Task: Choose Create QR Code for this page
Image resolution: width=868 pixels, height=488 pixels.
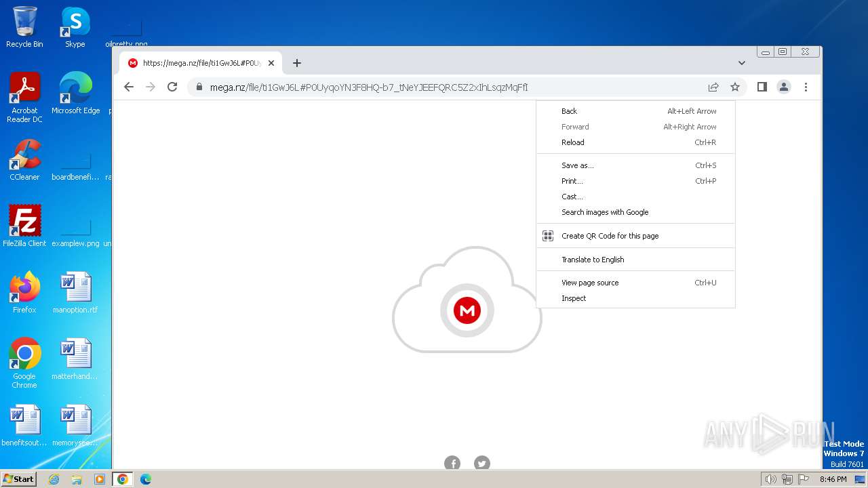Action: click(636, 236)
